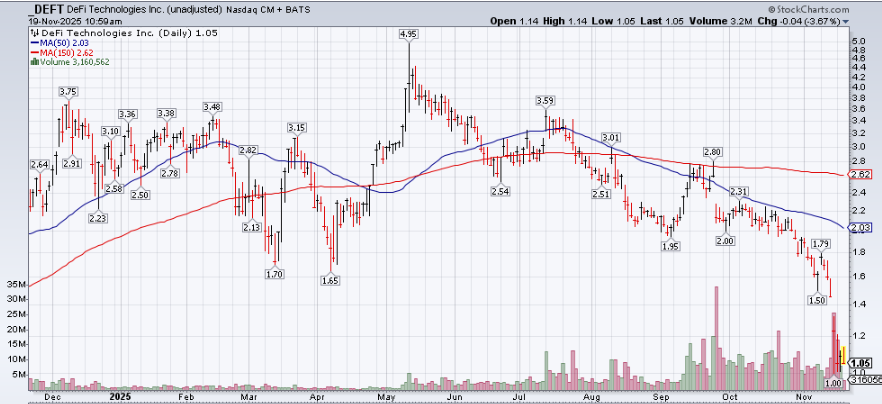Click the 1.65 low price label in April

(328, 281)
